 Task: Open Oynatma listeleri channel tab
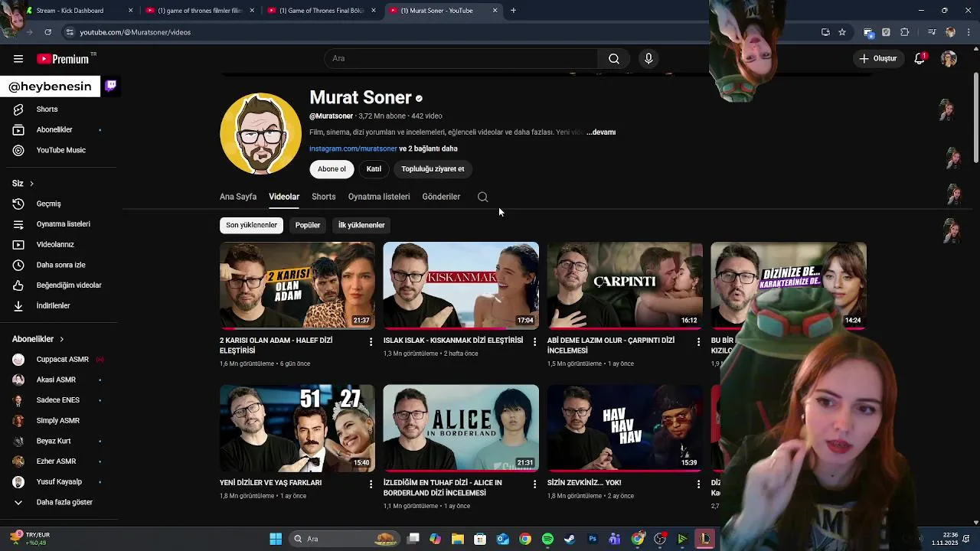point(379,197)
